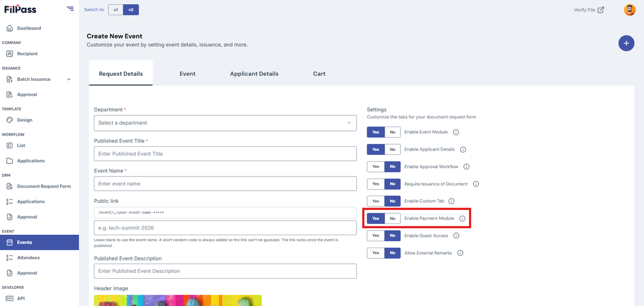Click the DRM Applications list icon

coord(10,201)
